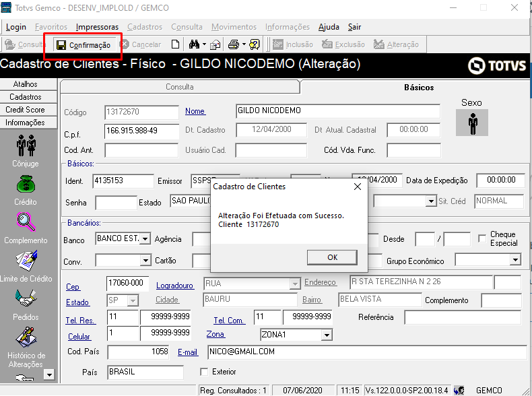
Task: Open Complemento magnifier icon
Action: [26, 222]
